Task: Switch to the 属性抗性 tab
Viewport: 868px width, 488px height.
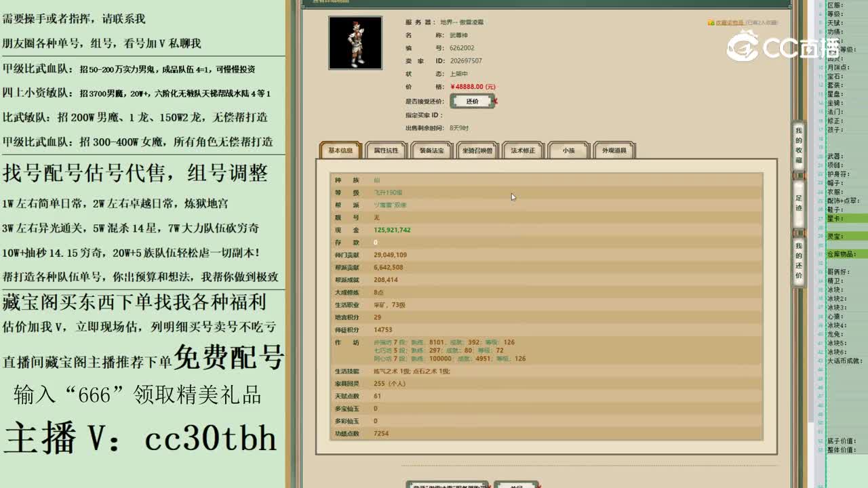Action: 386,150
